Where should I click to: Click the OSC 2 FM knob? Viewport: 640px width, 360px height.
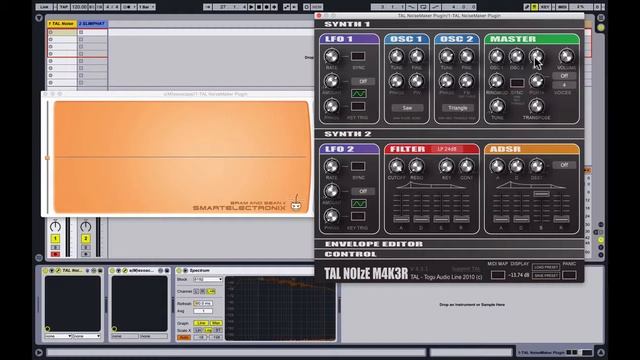[467, 81]
